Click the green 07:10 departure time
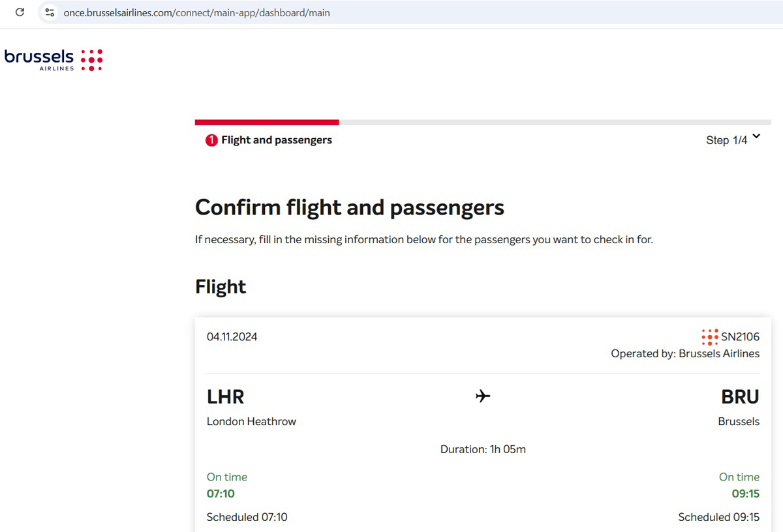The image size is (783, 532). [x=220, y=494]
